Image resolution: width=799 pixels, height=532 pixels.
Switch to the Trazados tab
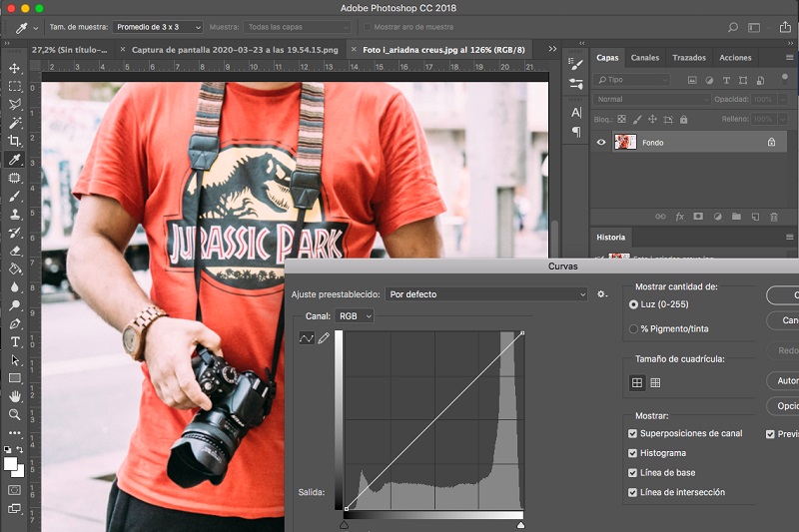[689, 58]
